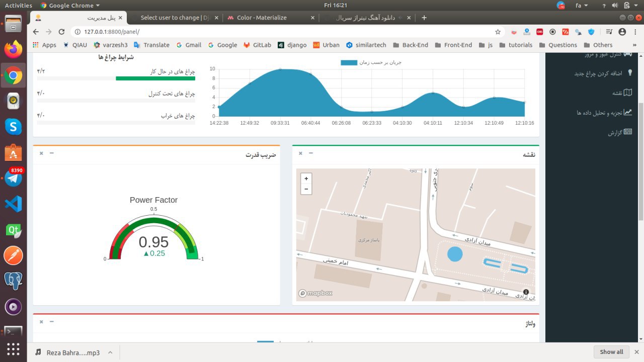The image size is (644, 362).
Task: Open the Chrome three-dot menu
Action: pos(634,32)
